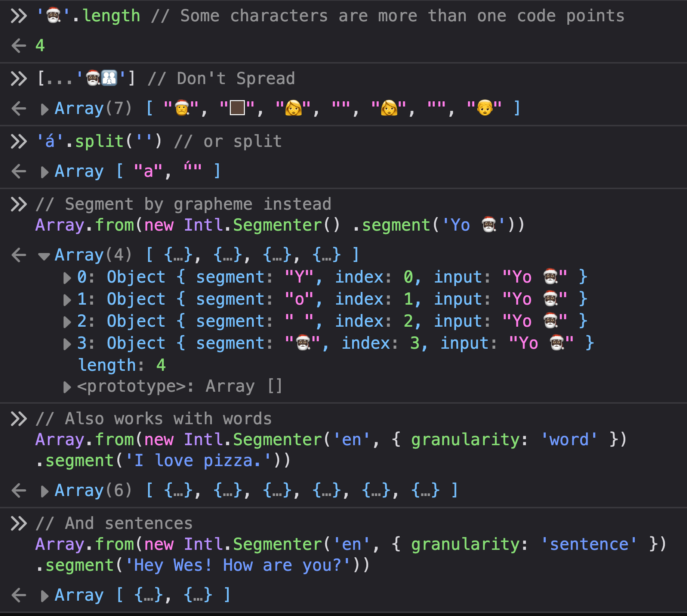This screenshot has width=687, height=616.
Task: Expand the Array(7) spread result
Action: [x=44, y=109]
